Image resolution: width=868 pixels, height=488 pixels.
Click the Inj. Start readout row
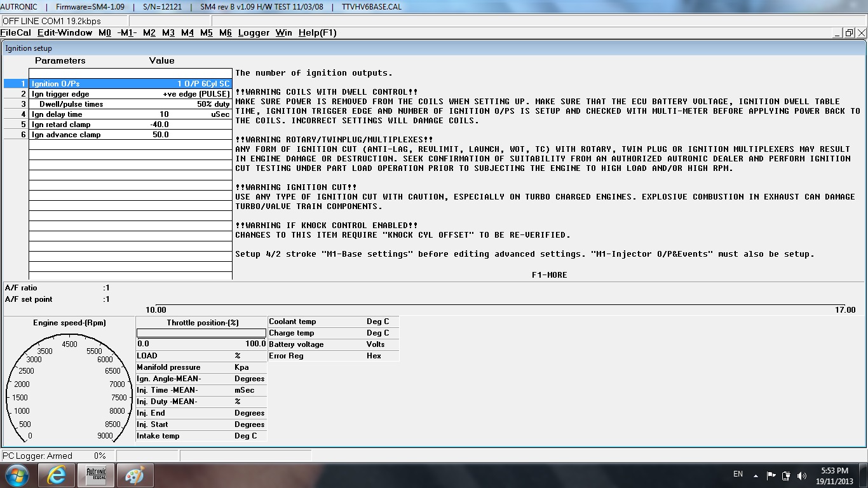point(201,424)
